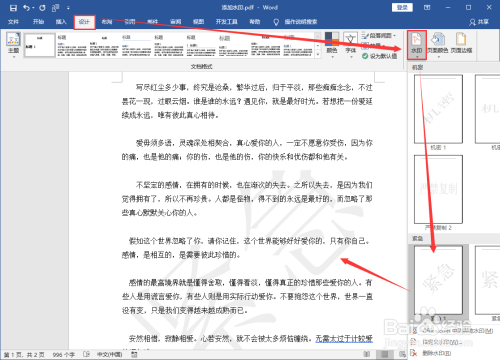Select the 设计 ribbon tab
500x360 pixels.
[x=84, y=22]
